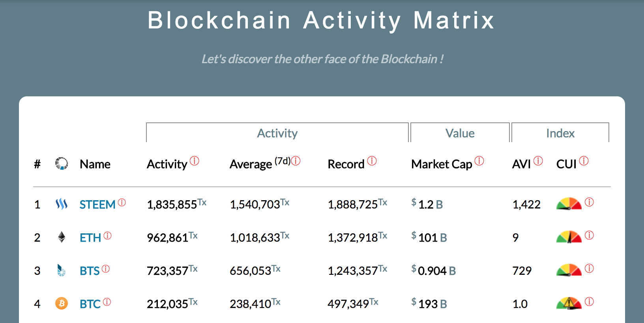Viewport: 644px width, 323px height.
Task: Click BTS activity value 723,357
Action: [x=172, y=270]
